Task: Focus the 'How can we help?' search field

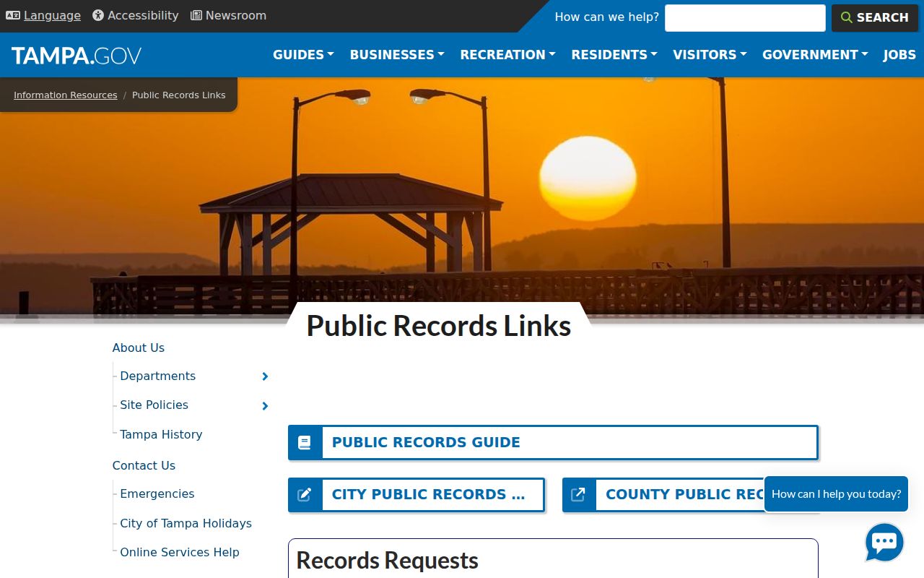Action: point(745,18)
